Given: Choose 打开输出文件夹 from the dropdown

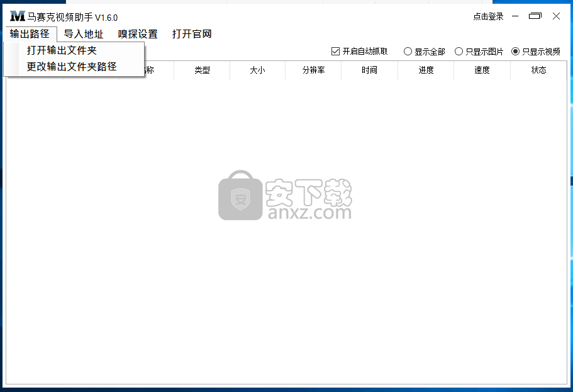Looking at the screenshot, I should pos(74,50).
